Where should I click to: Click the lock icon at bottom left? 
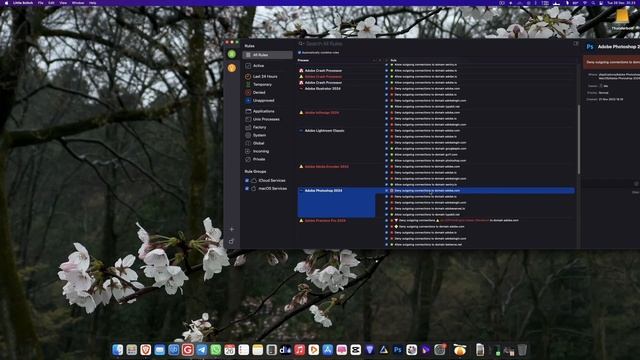231,242
